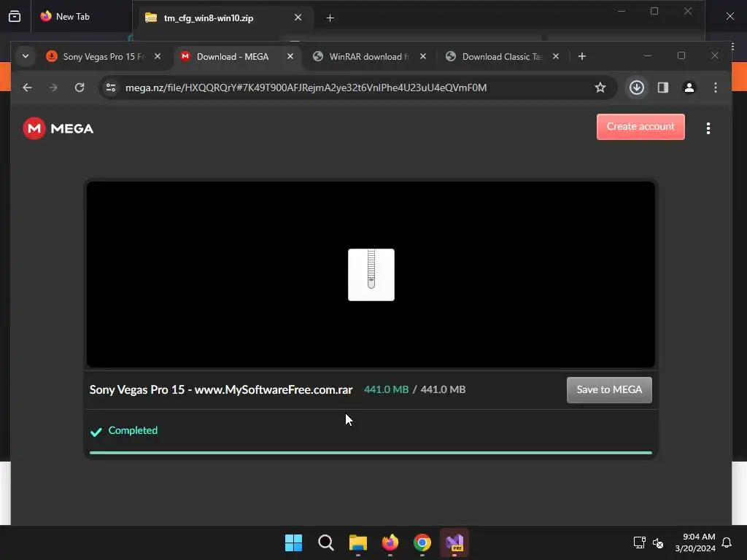Open Chrome three-dot menu
The image size is (747, 560).
[x=715, y=87]
